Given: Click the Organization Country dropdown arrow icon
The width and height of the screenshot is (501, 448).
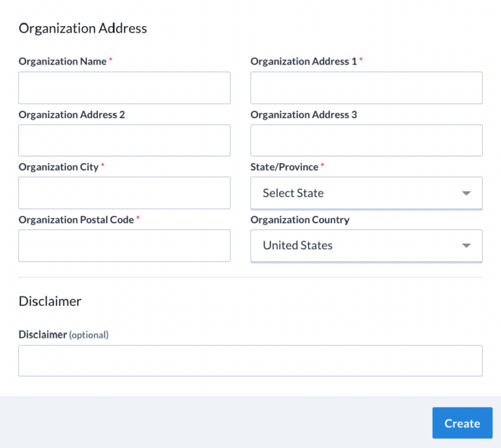Looking at the screenshot, I should pos(466,246).
